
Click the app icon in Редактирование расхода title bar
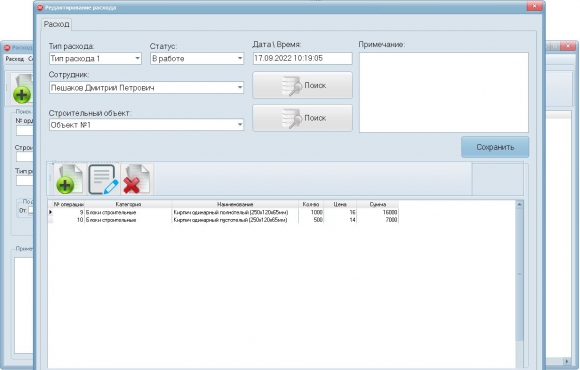point(40,7)
